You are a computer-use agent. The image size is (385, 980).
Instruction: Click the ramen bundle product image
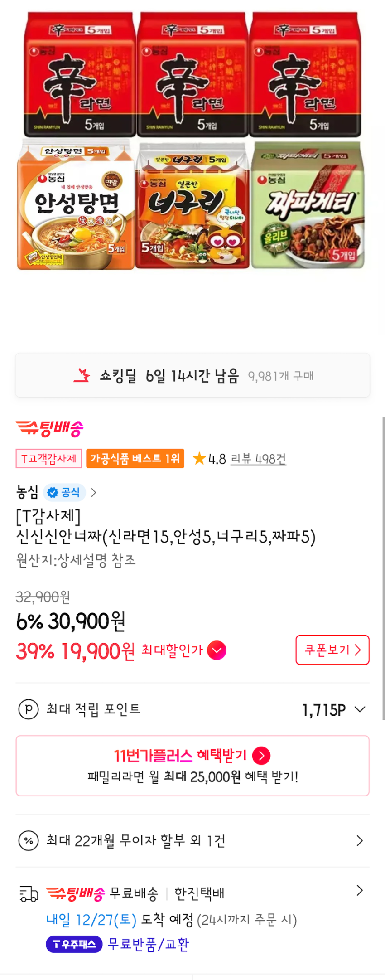(192, 141)
